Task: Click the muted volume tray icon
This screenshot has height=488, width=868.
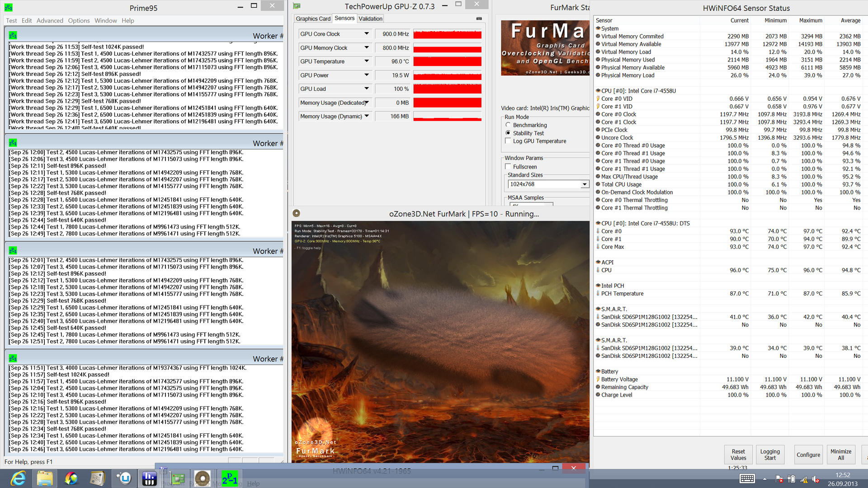Action: coord(816,479)
